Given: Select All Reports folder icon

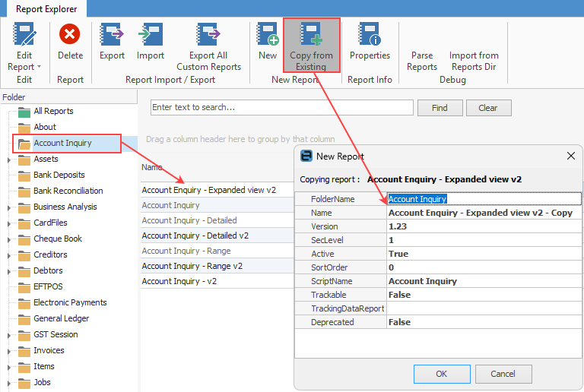Looking at the screenshot, I should point(24,112).
